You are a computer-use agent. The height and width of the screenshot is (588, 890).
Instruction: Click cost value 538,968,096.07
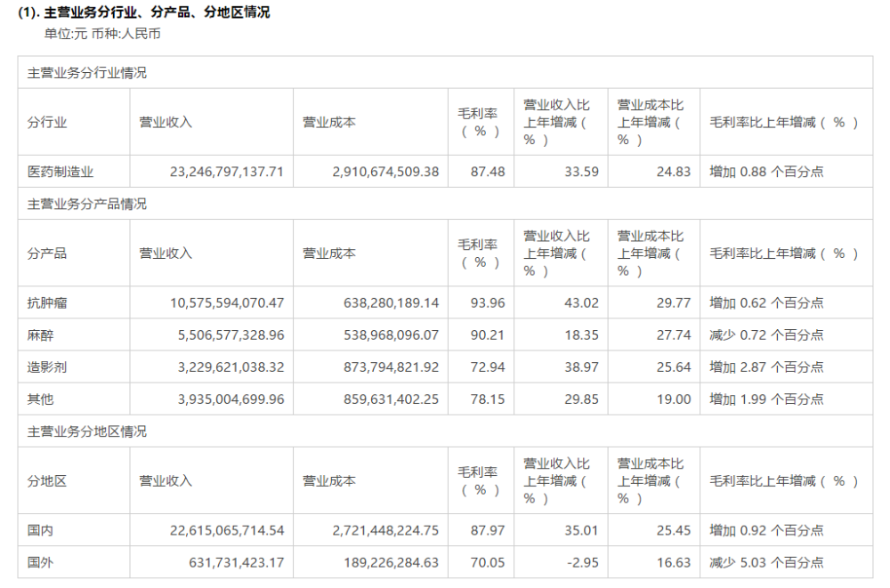(391, 334)
